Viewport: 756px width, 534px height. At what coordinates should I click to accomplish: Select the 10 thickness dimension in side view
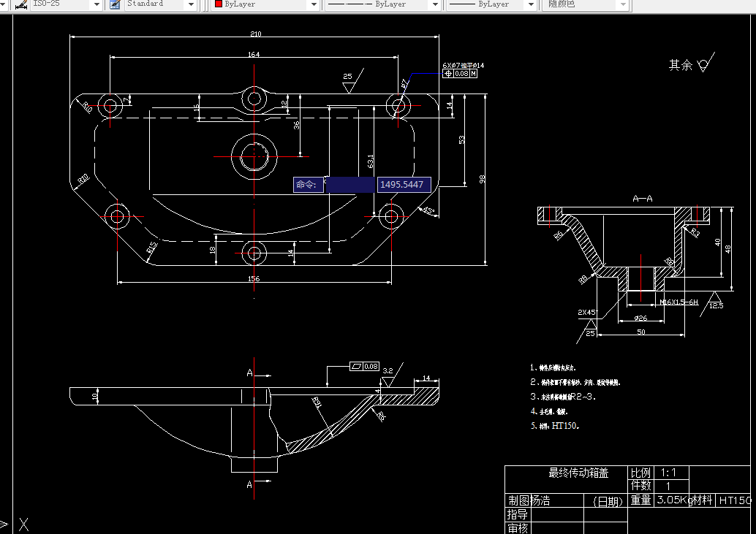click(94, 396)
